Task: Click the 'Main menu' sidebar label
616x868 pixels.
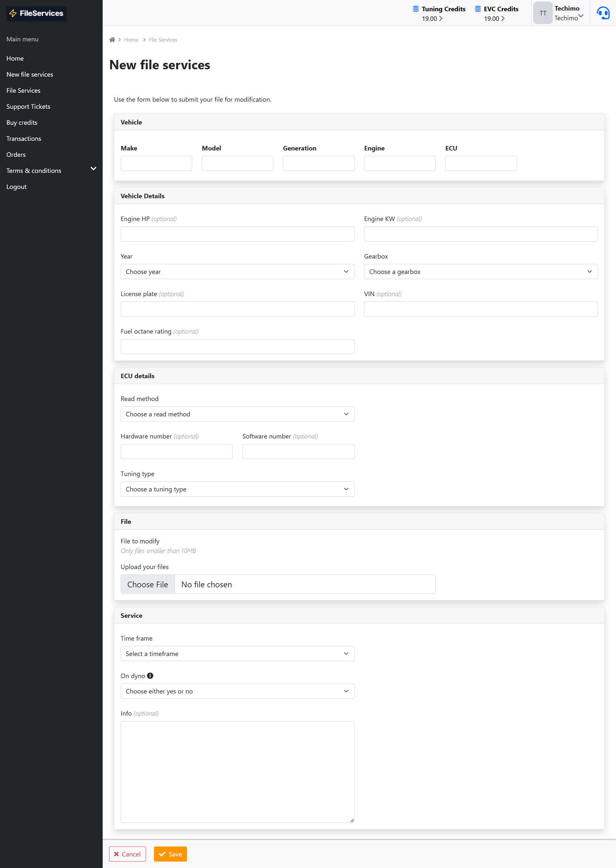Action: [22, 39]
